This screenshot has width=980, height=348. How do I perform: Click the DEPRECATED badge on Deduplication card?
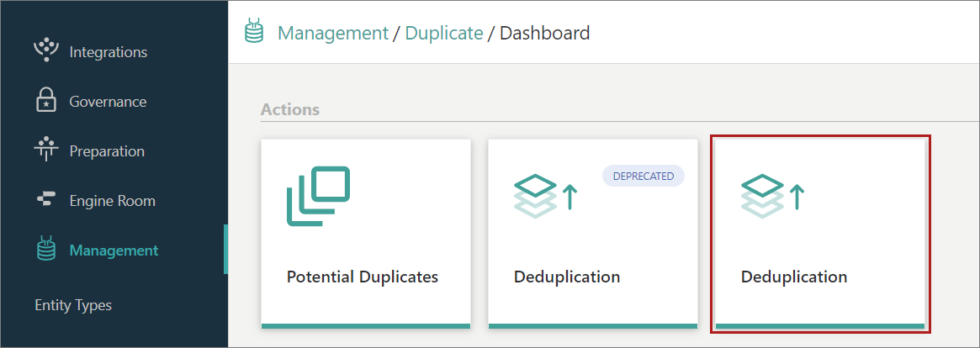[x=644, y=177]
